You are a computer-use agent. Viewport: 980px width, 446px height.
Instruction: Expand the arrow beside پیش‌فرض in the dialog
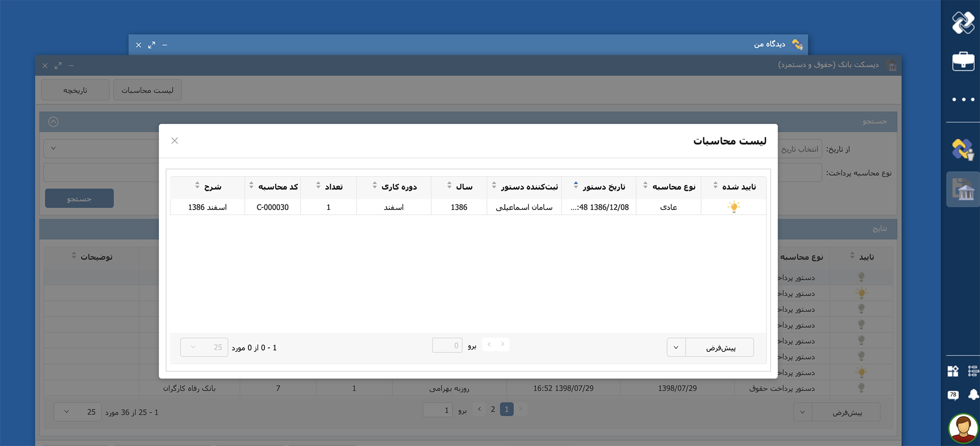coord(676,347)
